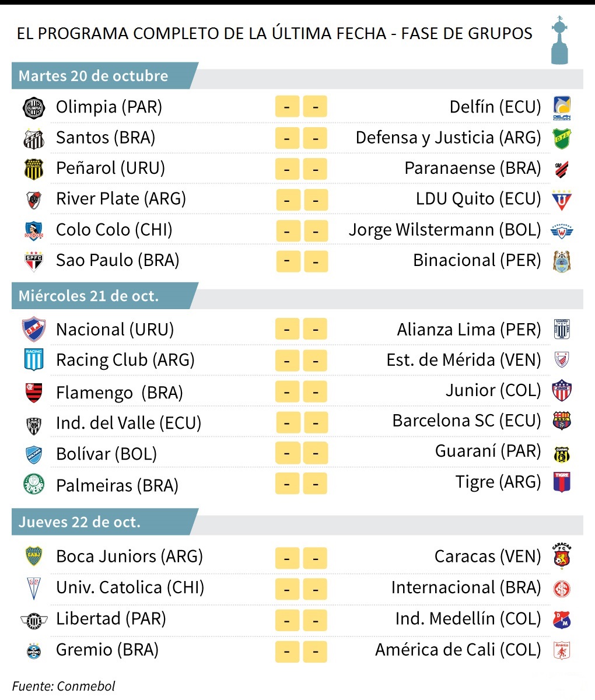The width and height of the screenshot is (595, 700).
Task: Click the Racing Club (ARG) team name
Action: [x=125, y=360]
